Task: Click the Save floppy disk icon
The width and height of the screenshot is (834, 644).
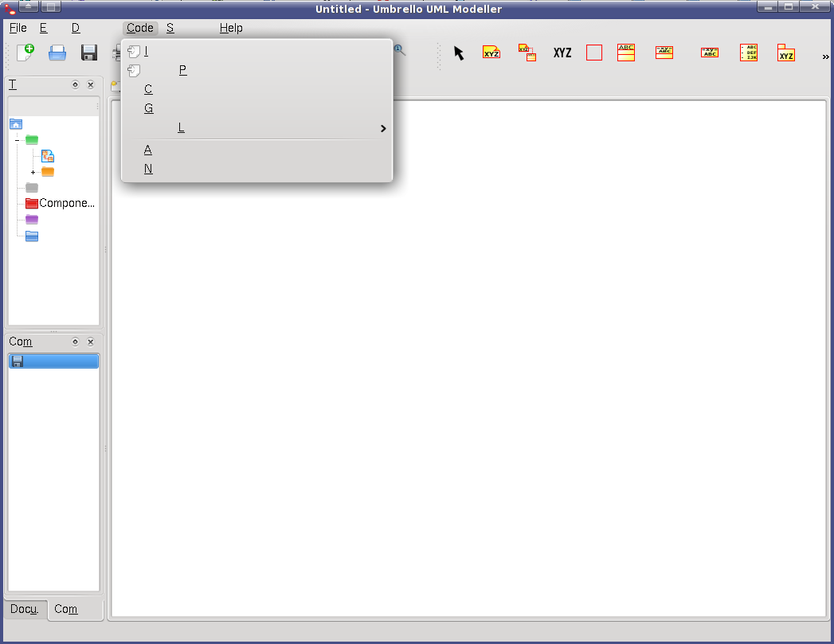Action: (89, 53)
